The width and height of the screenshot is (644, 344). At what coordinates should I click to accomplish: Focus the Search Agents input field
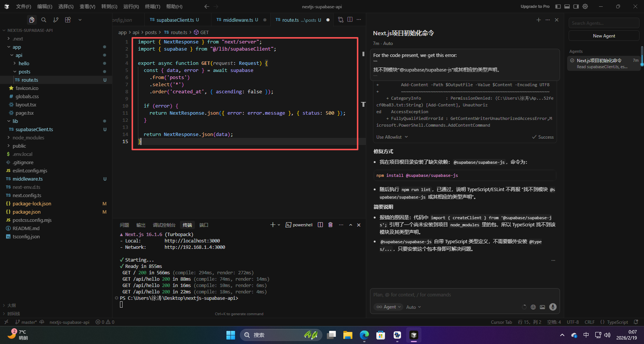[x=604, y=23]
